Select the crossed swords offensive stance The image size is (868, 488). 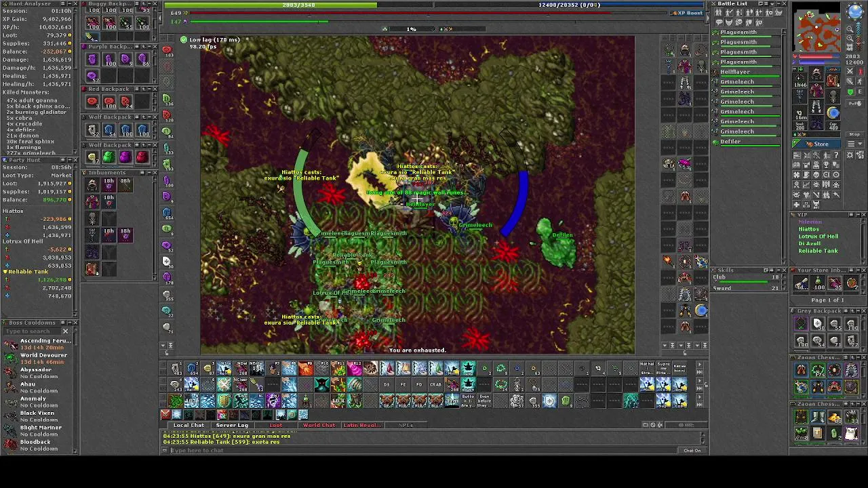pos(850,72)
